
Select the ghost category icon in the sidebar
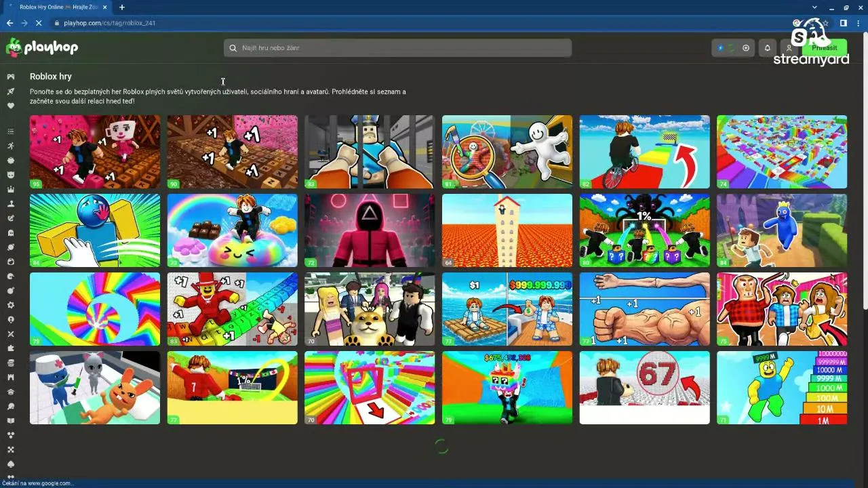(x=11, y=232)
